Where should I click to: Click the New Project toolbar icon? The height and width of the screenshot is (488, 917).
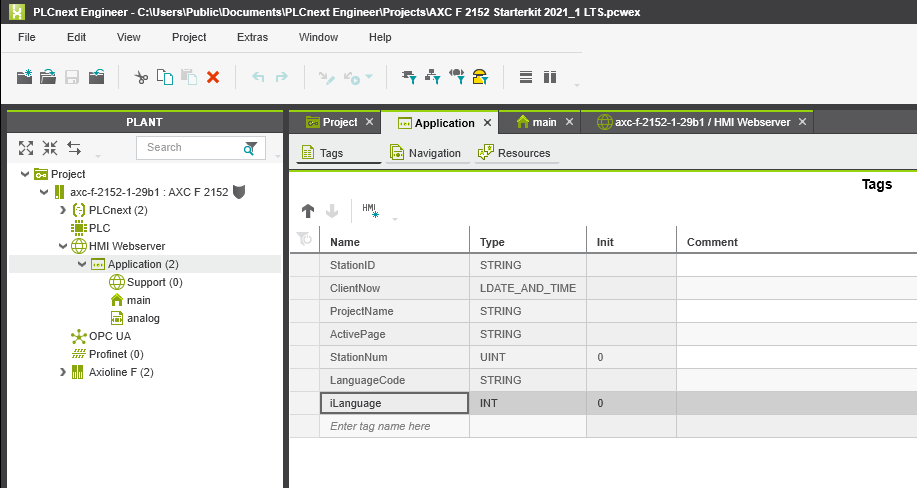25,77
